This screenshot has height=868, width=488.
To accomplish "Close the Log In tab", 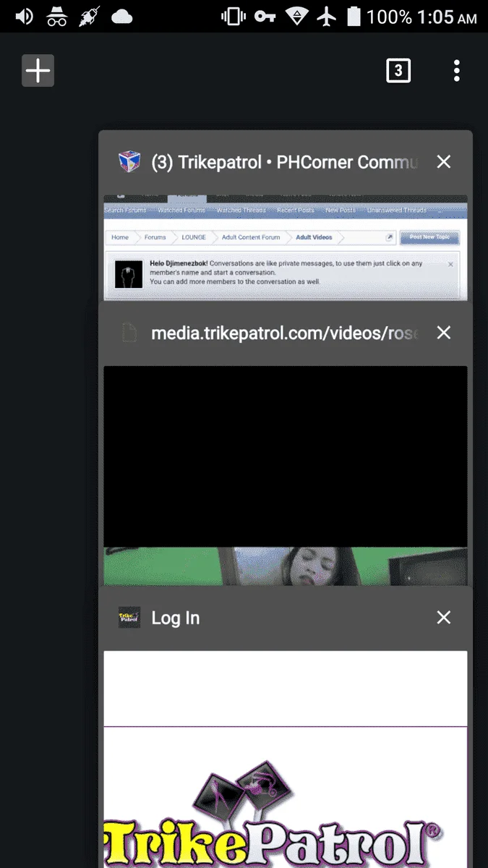I will point(444,618).
